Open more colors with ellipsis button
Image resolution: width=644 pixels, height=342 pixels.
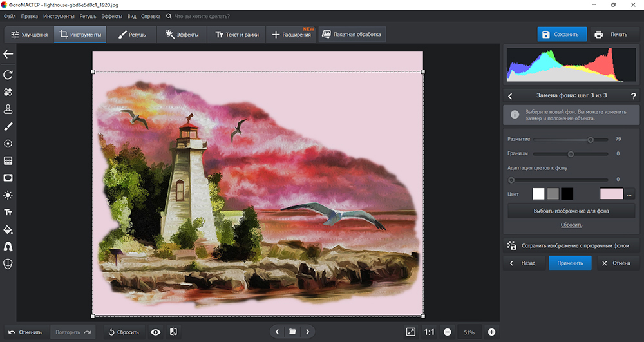pyautogui.click(x=630, y=194)
